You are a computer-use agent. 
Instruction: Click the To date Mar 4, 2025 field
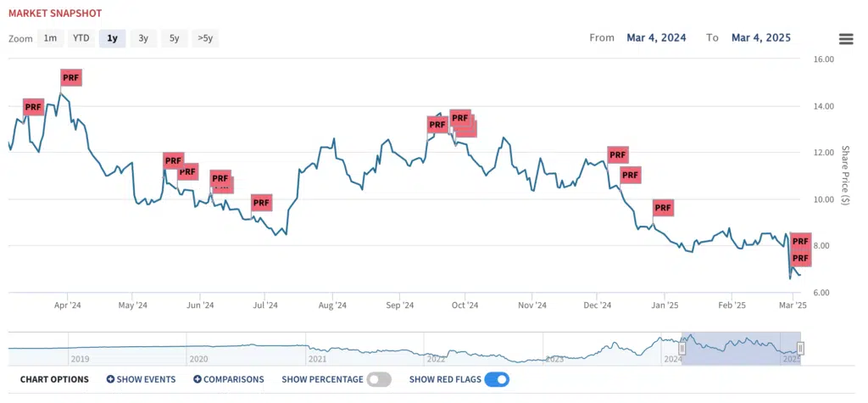coord(761,37)
